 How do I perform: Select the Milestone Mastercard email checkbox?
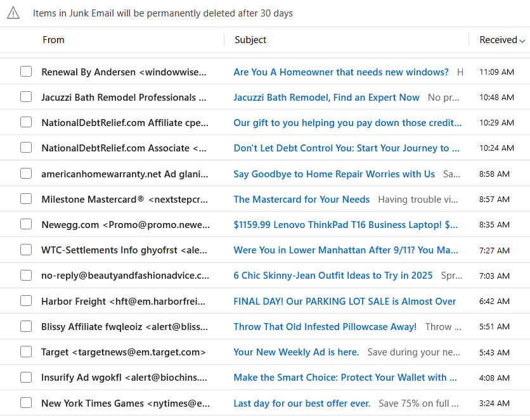(26, 199)
